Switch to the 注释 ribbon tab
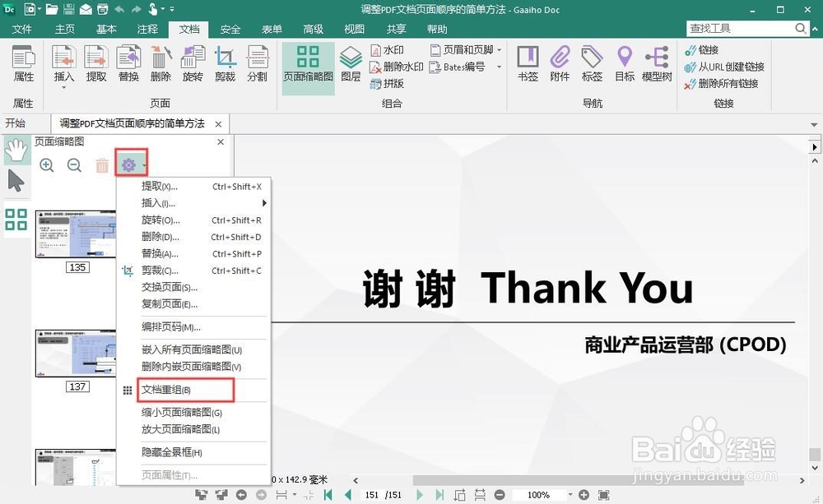The width and height of the screenshot is (823, 504). click(147, 30)
